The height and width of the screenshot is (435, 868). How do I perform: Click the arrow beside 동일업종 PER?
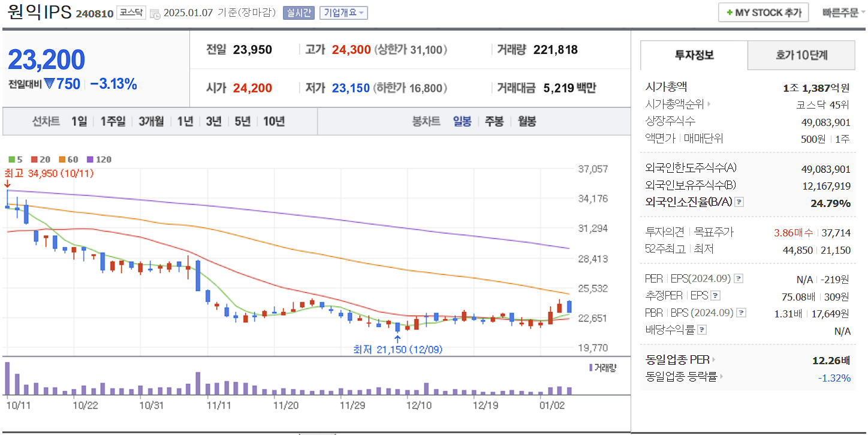coord(713,358)
